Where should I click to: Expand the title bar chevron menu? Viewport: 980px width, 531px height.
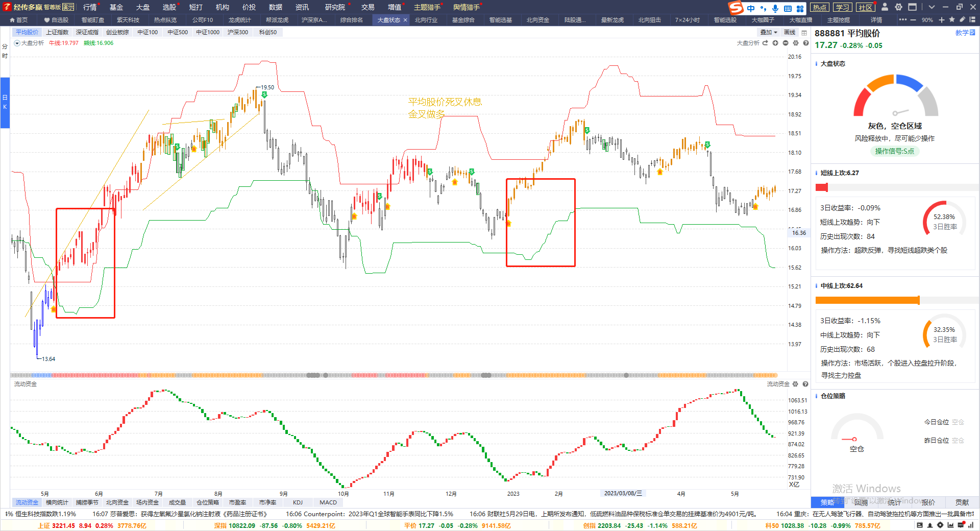[x=932, y=7]
